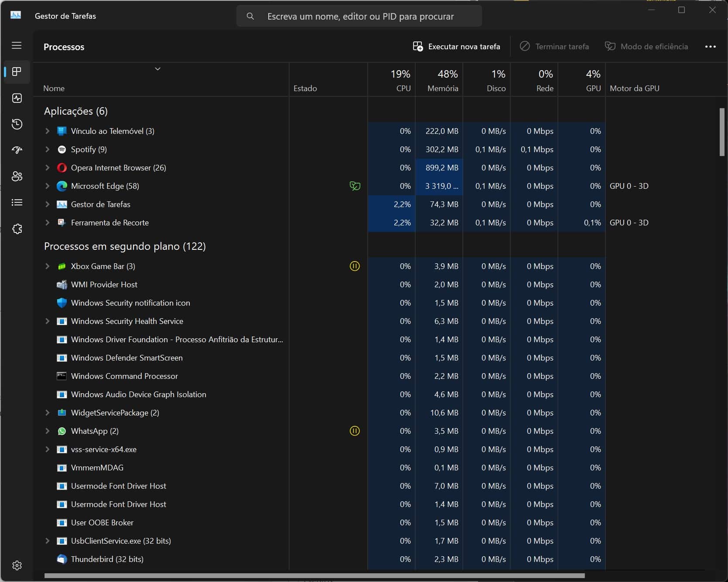Expand the Xbox Game Bar group

point(48,266)
